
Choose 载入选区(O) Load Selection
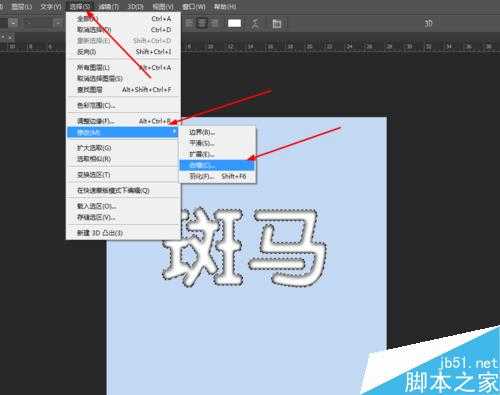tap(123, 206)
